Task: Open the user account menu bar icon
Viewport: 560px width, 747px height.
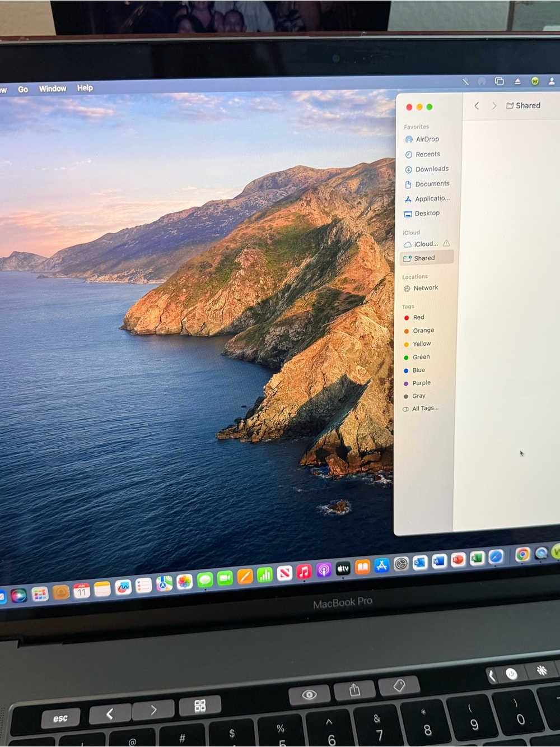Action: point(552,81)
